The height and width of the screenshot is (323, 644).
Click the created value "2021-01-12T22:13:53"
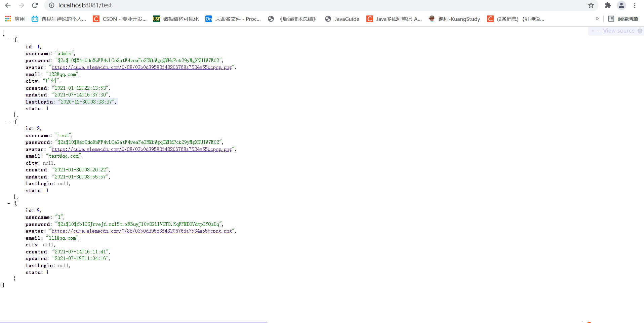pyautogui.click(x=80, y=88)
